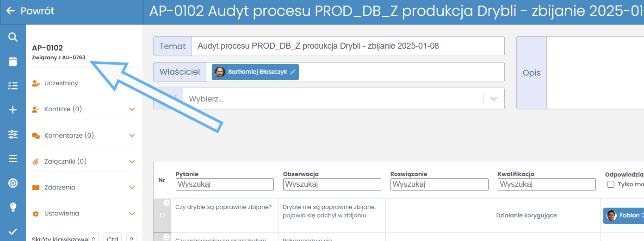644x241 pixels.
Task: Follow the AU-0763 related link
Action: 74,57
